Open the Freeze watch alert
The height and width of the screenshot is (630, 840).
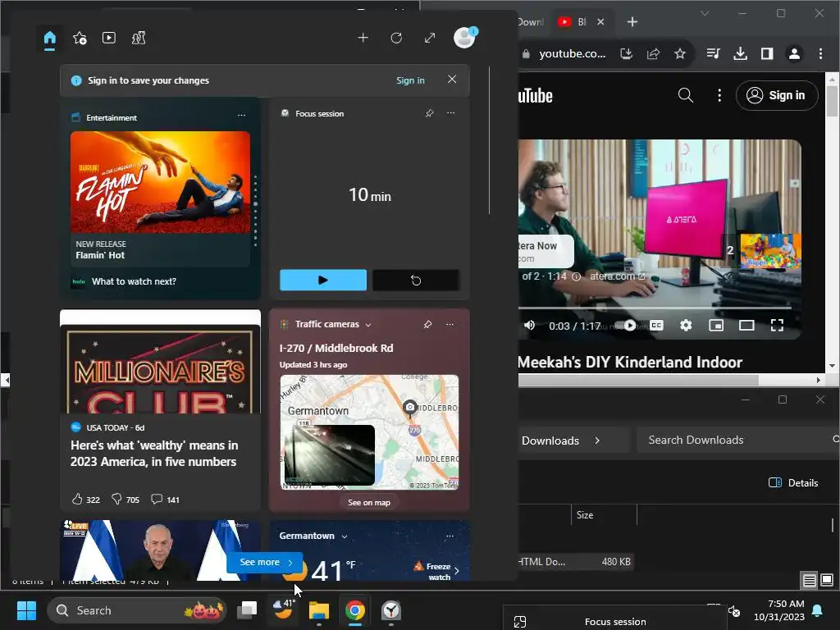click(x=436, y=571)
